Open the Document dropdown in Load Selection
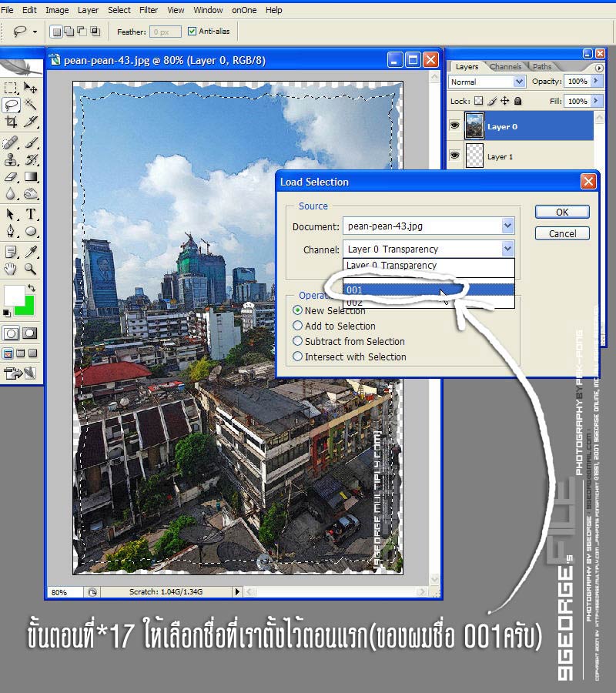 (507, 226)
